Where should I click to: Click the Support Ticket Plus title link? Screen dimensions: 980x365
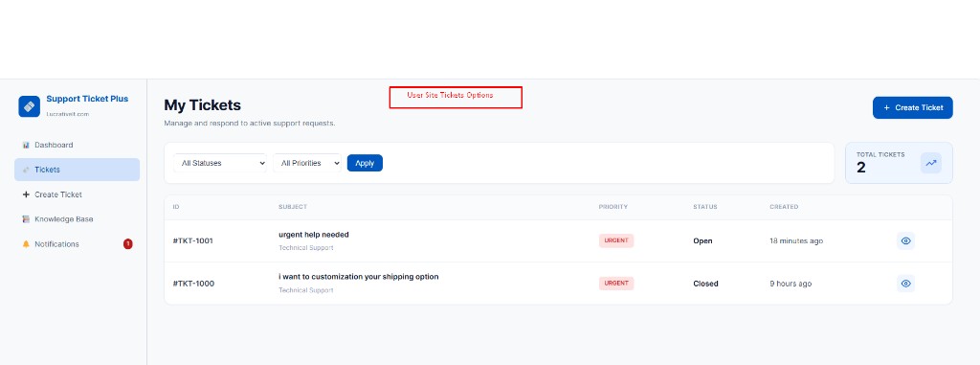[x=87, y=99]
